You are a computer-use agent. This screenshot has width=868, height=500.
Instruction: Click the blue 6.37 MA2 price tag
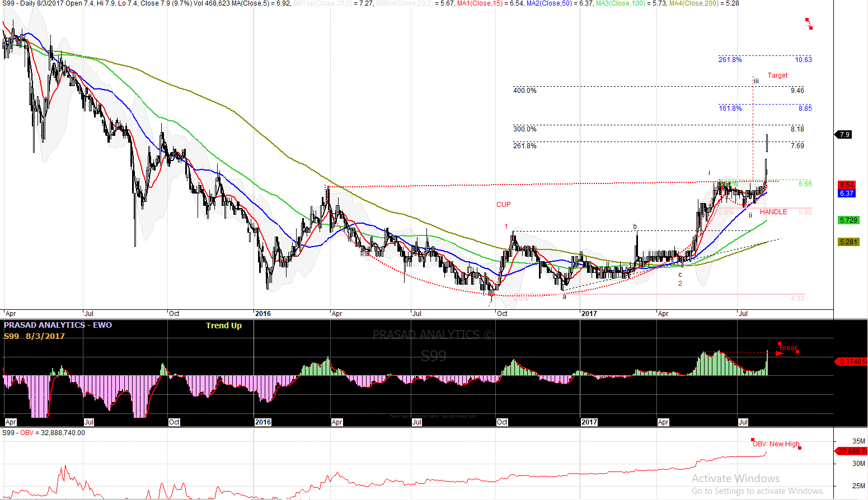click(x=846, y=194)
